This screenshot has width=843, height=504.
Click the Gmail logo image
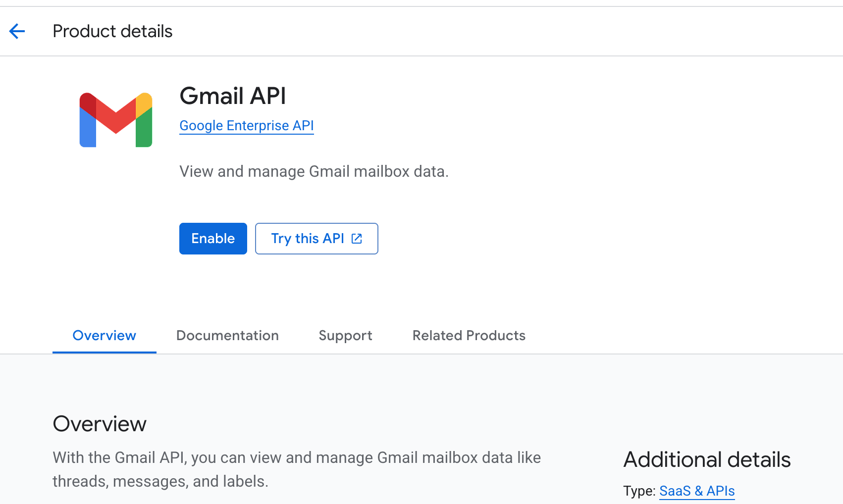coord(116,120)
